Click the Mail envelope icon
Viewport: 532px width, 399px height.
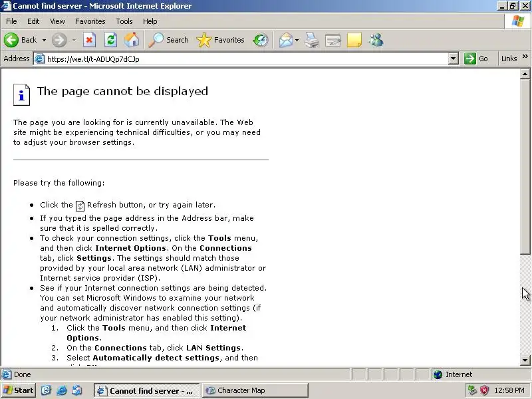click(286, 40)
